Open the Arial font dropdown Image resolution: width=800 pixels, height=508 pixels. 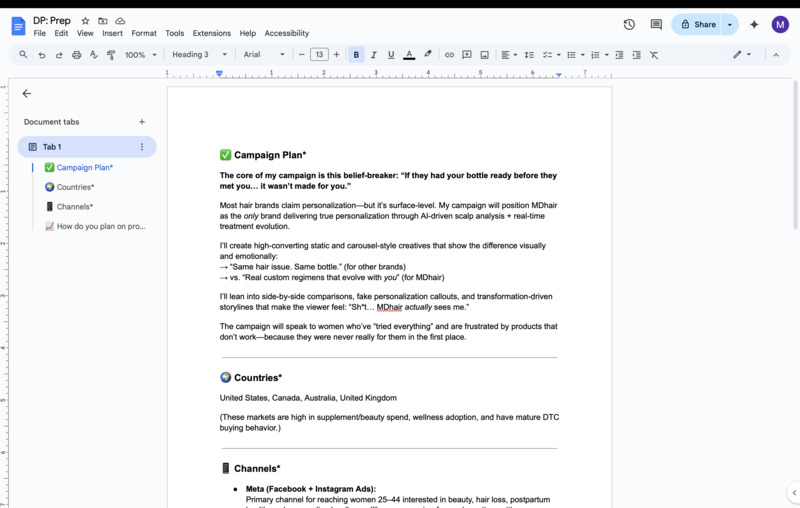(263, 55)
